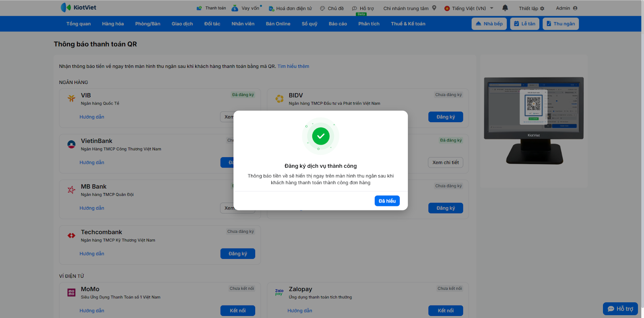Image resolution: width=644 pixels, height=318 pixels.
Task: Open the Nhân viên menu
Action: [x=243, y=24]
